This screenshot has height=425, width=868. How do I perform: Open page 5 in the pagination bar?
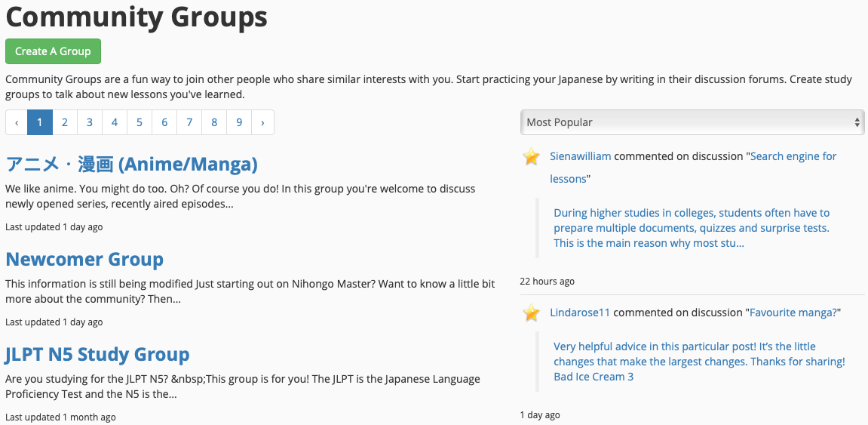(x=140, y=122)
